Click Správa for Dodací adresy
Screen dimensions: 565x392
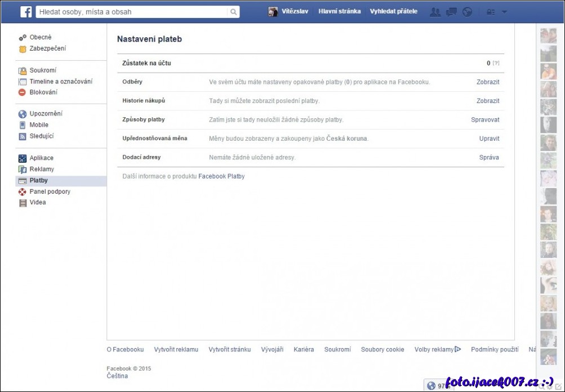coord(489,158)
